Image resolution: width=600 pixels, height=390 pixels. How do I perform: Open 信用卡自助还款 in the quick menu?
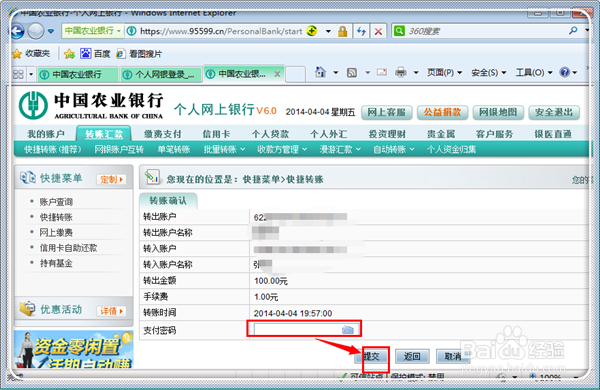coord(68,248)
